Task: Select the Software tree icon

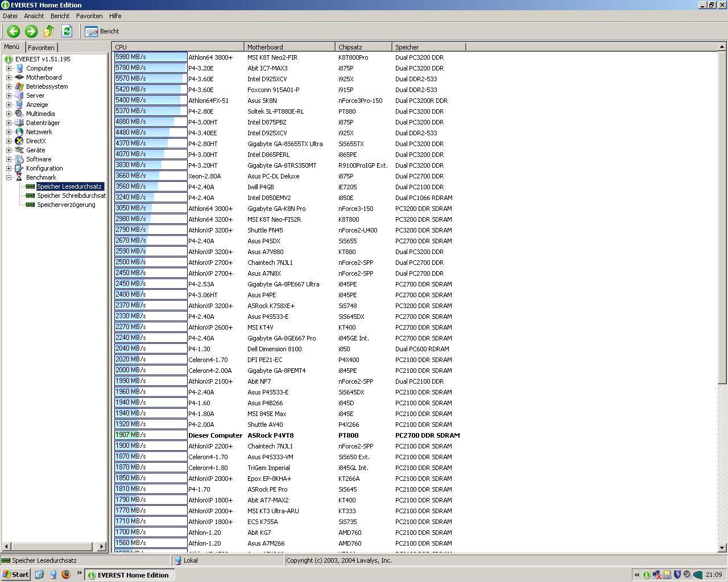Action: click(x=19, y=159)
